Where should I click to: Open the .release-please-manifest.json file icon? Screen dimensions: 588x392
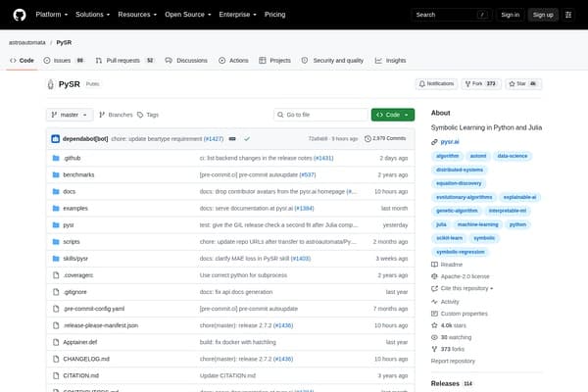[x=56, y=325]
